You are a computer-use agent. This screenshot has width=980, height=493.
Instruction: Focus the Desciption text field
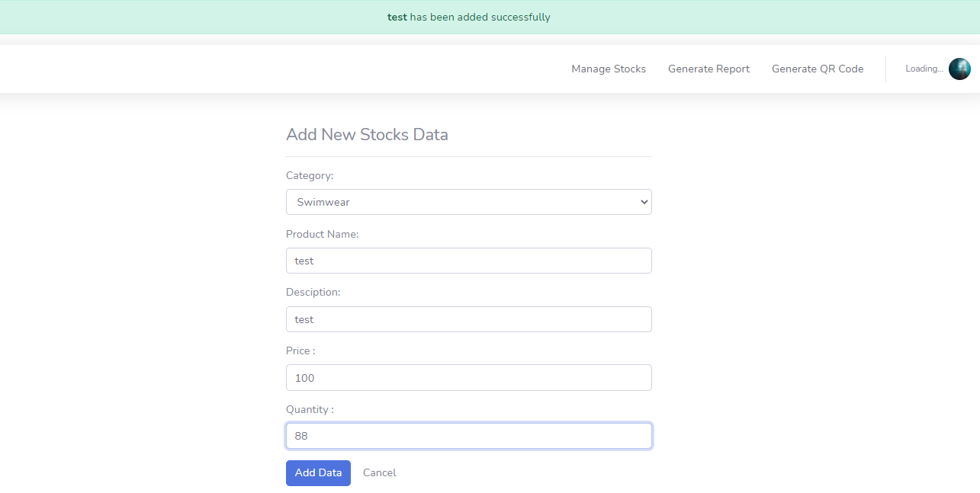click(x=468, y=319)
